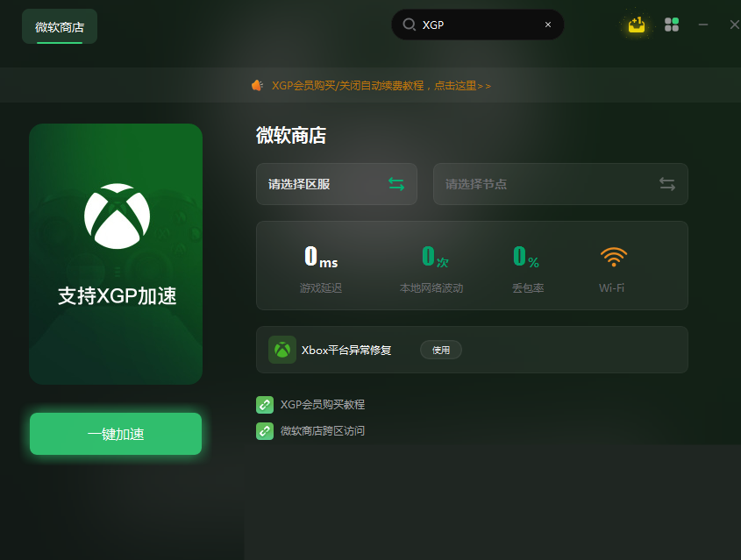Click the 本地网络波动 stat
Image resolution: width=741 pixels, height=560 pixels.
coord(431,269)
